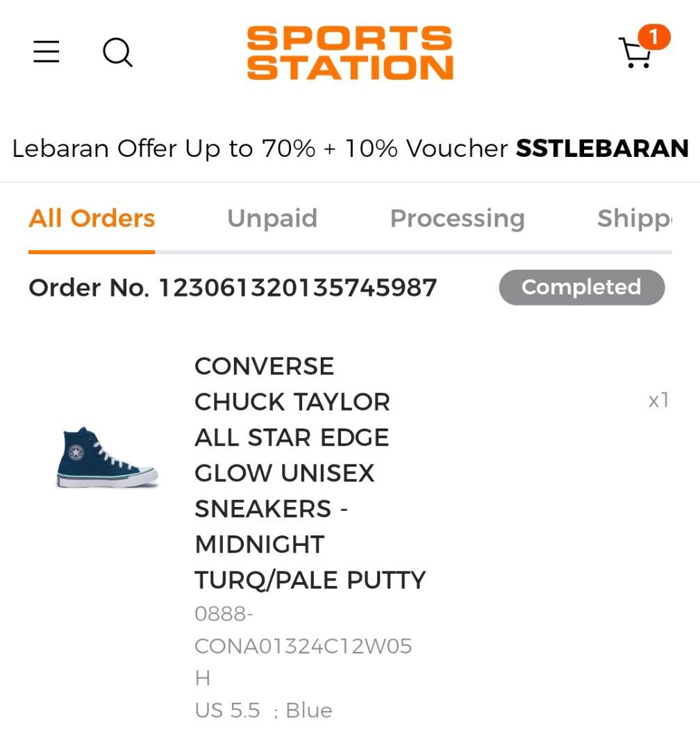
Task: Tap the SSTLEBARAN voucher code
Action: point(601,148)
